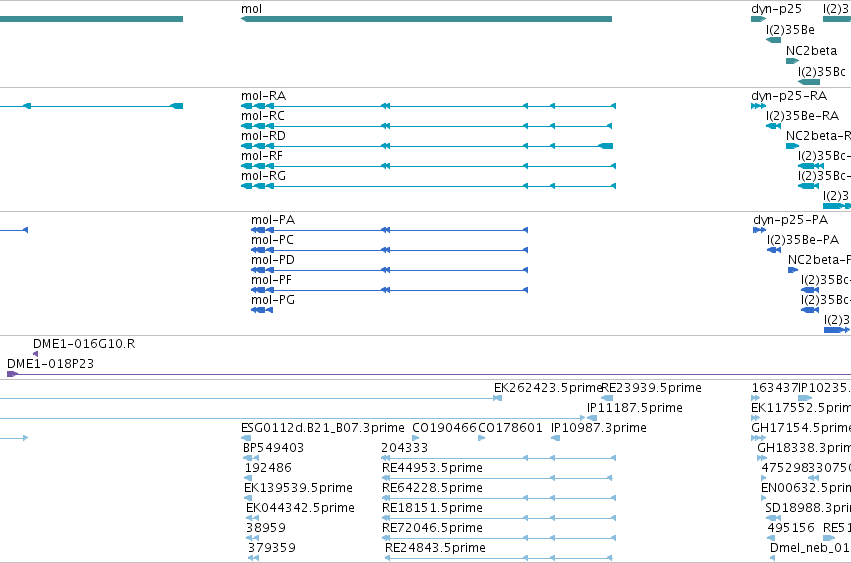
Task: Click the EK044342.5prime EST label
Action: pyautogui.click(x=300, y=508)
